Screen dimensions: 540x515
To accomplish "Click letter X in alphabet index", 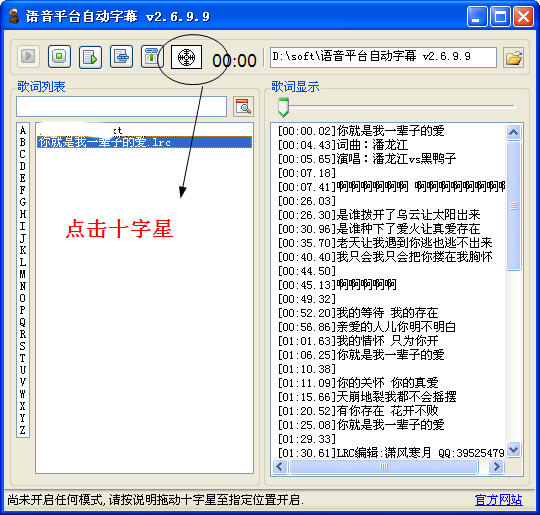I will [x=23, y=406].
